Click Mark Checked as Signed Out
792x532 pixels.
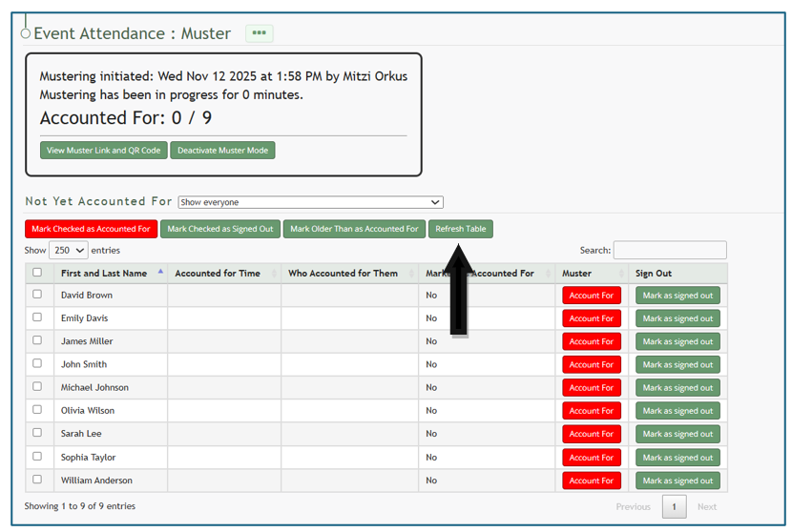click(220, 229)
